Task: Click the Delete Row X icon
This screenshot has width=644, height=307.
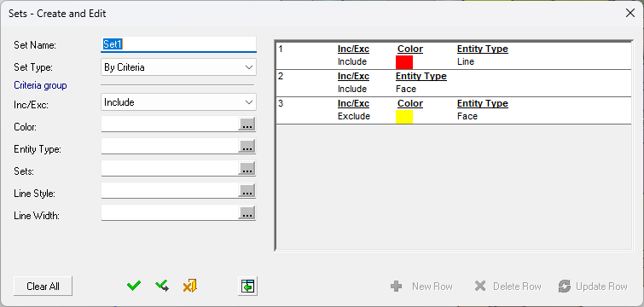Action: tap(480, 287)
